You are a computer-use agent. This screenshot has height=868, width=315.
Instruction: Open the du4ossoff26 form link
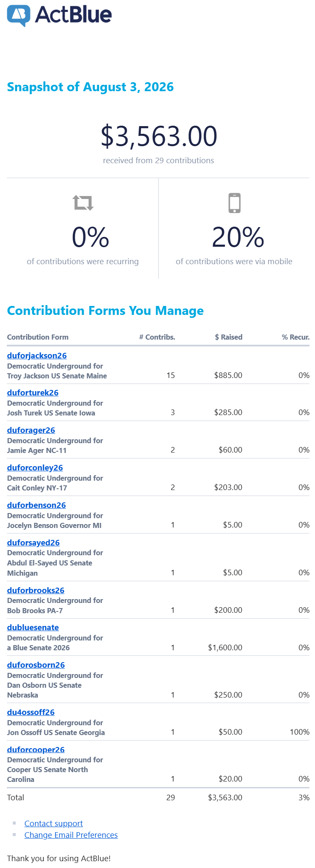coord(31,712)
